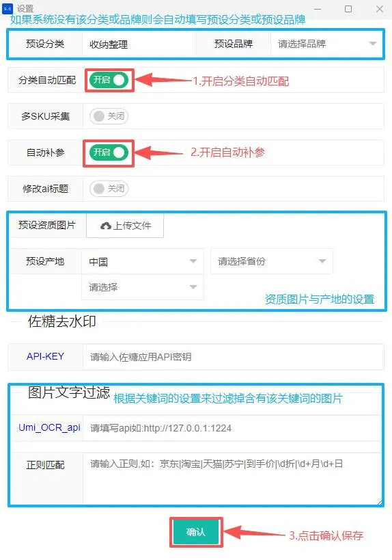
Task: Enable the 多SKU采集 switch
Action: pos(109,116)
